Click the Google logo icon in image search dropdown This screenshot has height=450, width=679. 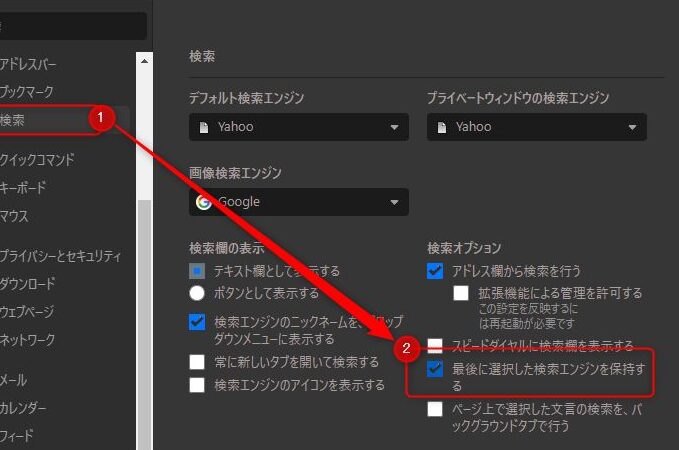tap(204, 202)
